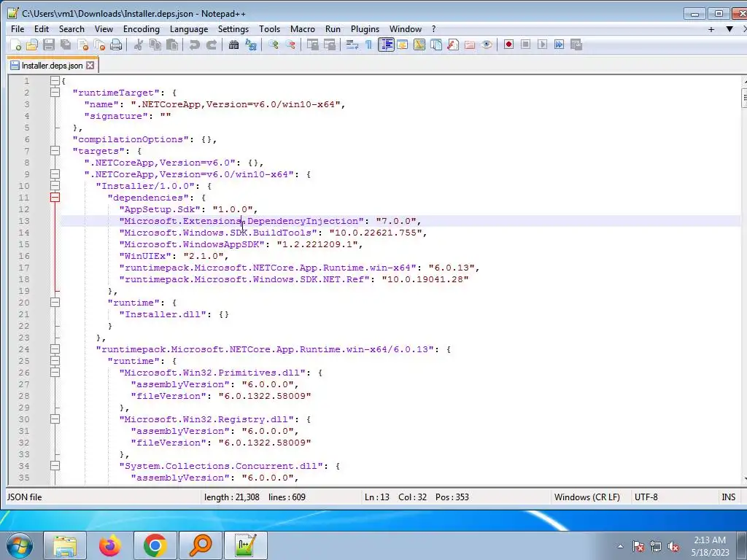Viewport: 747px width, 560px height.
Task: Save the file using the Save icon
Action: tap(49, 44)
